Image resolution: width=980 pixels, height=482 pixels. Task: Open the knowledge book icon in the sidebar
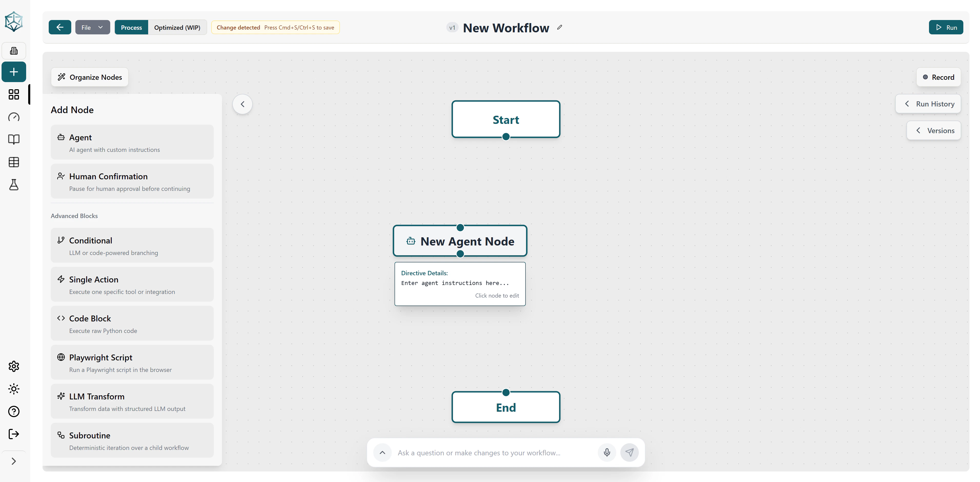point(14,139)
